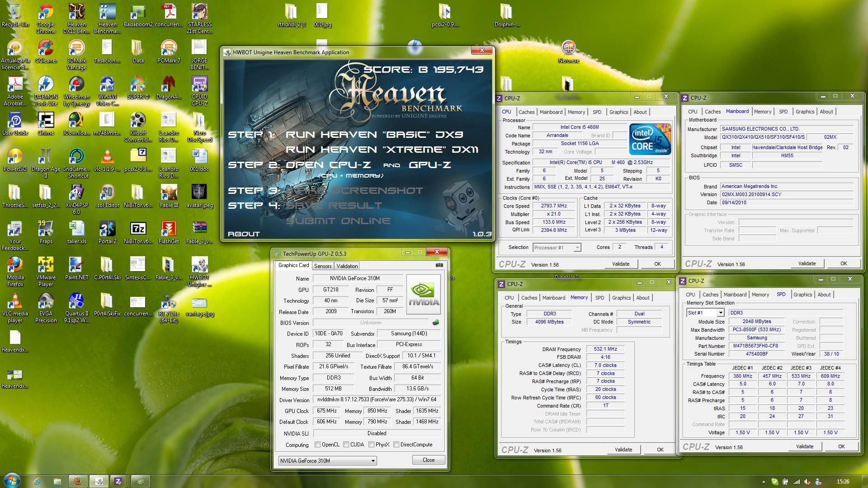Screen dimensions: 868x488
Task: Toggle the OpenCL checkbox in GPU-Z
Action: pyautogui.click(x=317, y=445)
